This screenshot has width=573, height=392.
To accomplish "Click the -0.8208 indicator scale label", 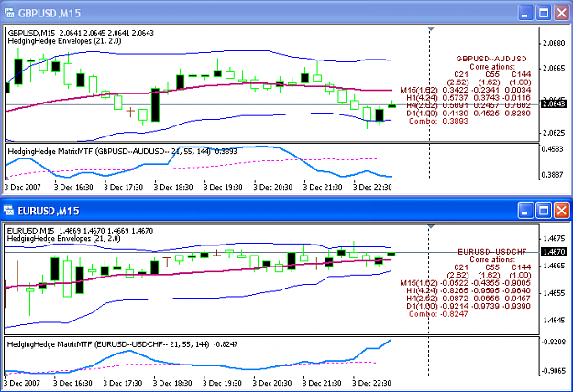I will point(553,342).
